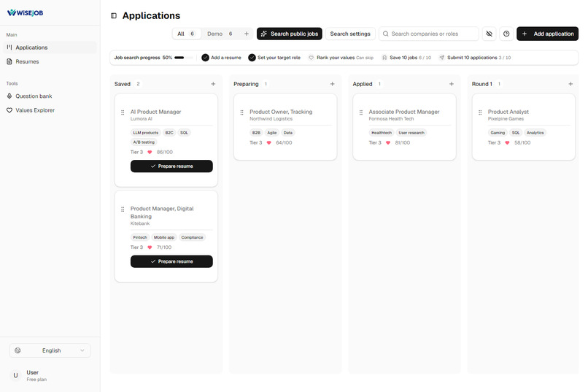
Task: Select the All tab
Action: tap(186, 34)
